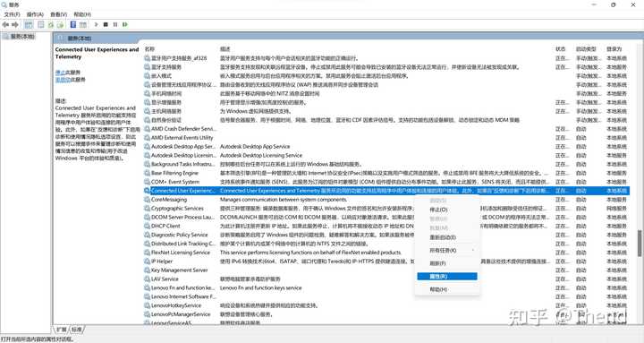Click the green Restart Service icon

pos(125,25)
